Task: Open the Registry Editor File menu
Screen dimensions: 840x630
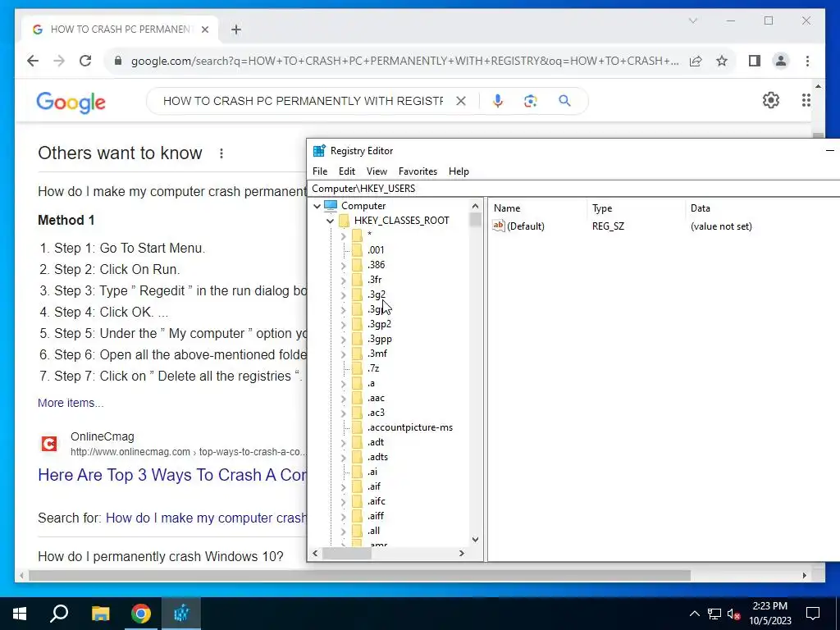Action: point(320,171)
